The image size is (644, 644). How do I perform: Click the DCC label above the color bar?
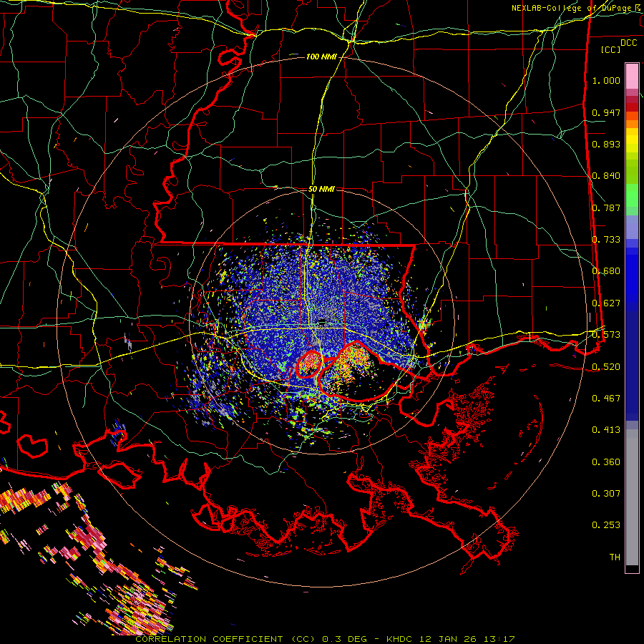pos(628,43)
